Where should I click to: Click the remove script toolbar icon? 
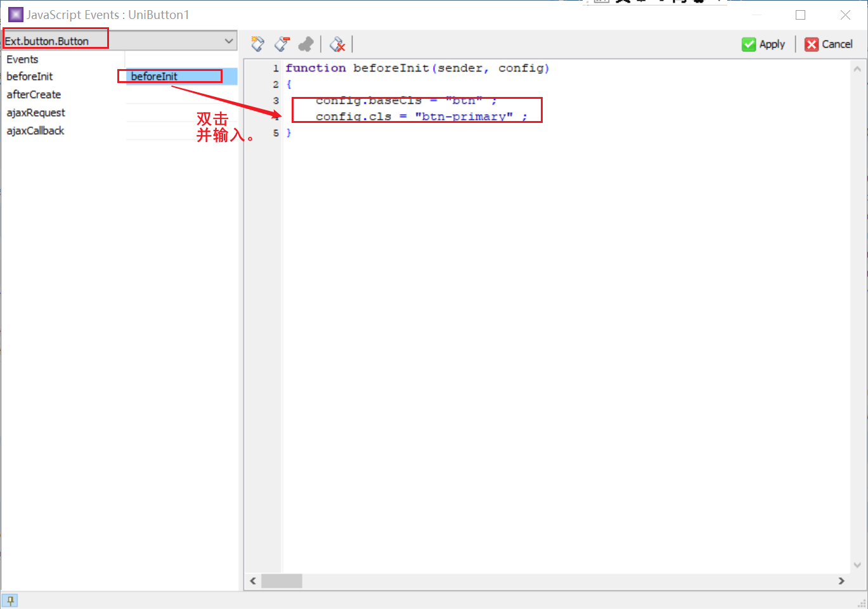[x=282, y=44]
